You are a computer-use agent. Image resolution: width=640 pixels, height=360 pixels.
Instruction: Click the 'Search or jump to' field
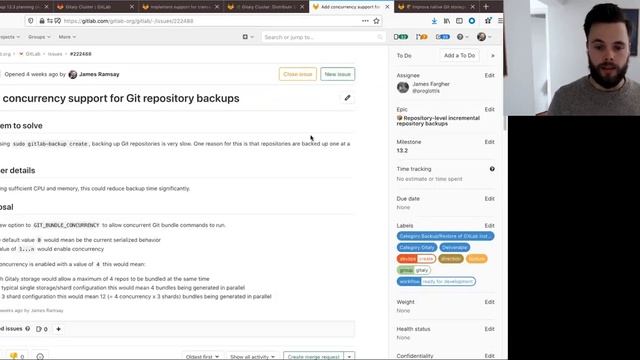[x=322, y=37]
